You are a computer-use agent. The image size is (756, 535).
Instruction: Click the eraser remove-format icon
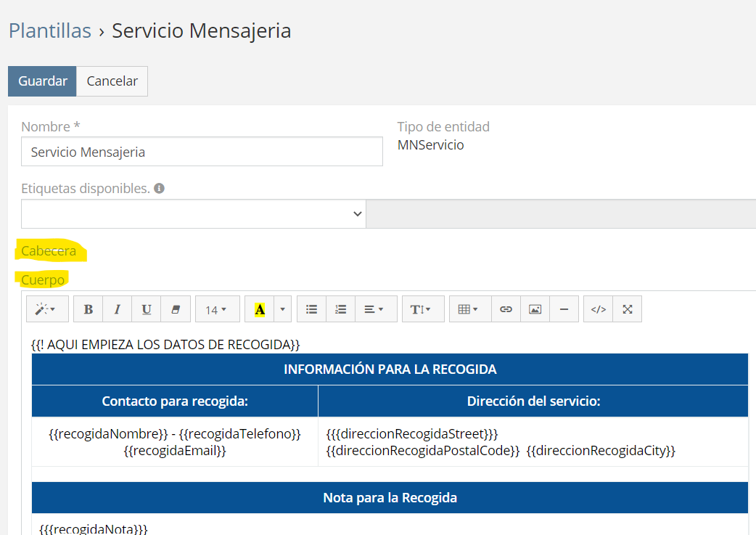click(175, 309)
